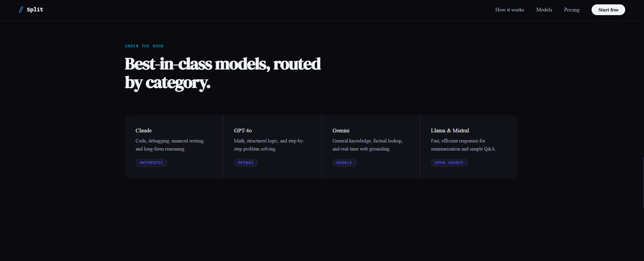Click the Split brand name

[x=35, y=9]
